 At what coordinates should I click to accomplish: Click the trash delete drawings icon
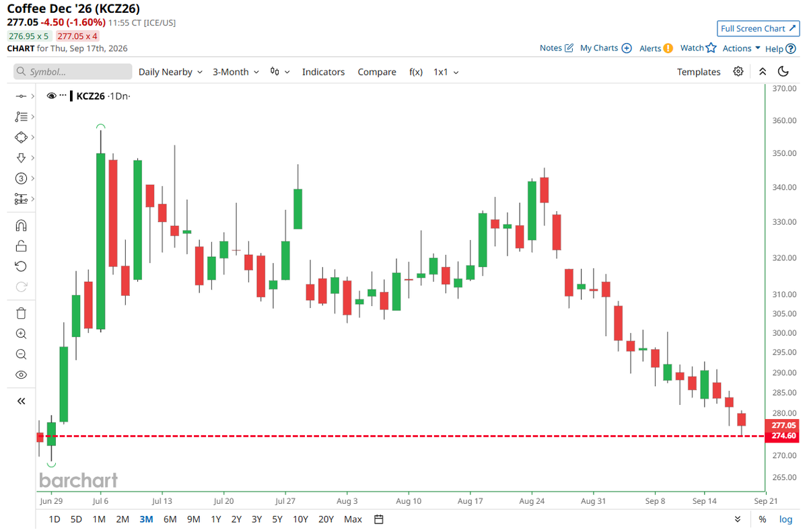point(21,313)
